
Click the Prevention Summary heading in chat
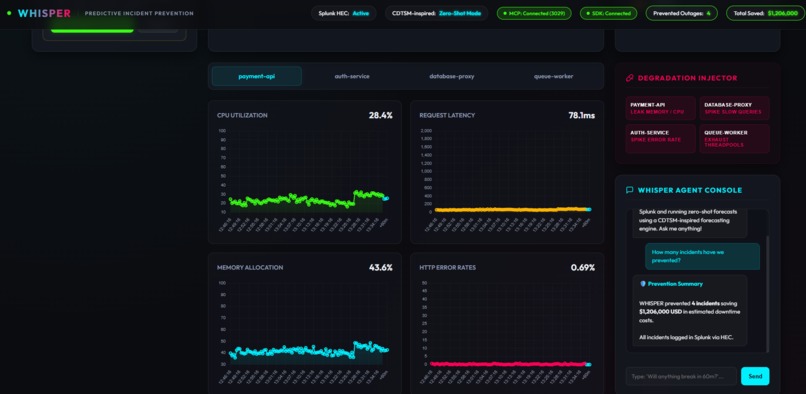coord(675,284)
